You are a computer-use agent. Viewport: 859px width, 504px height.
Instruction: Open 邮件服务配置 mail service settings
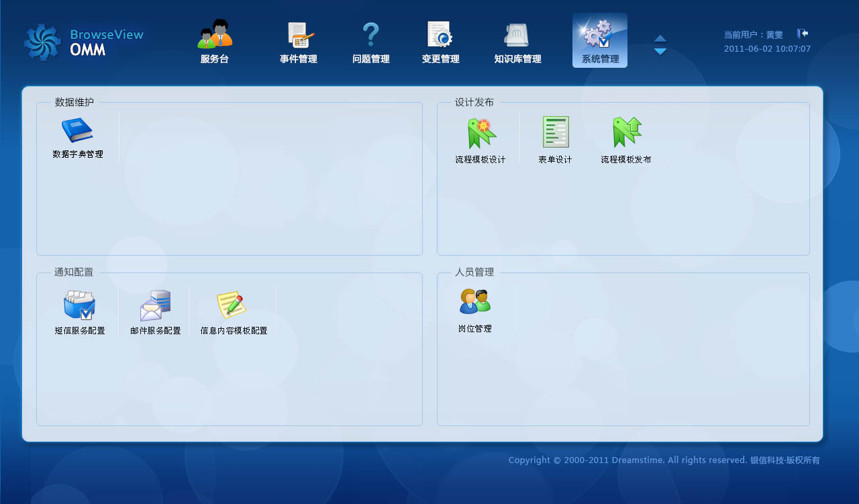(x=155, y=309)
